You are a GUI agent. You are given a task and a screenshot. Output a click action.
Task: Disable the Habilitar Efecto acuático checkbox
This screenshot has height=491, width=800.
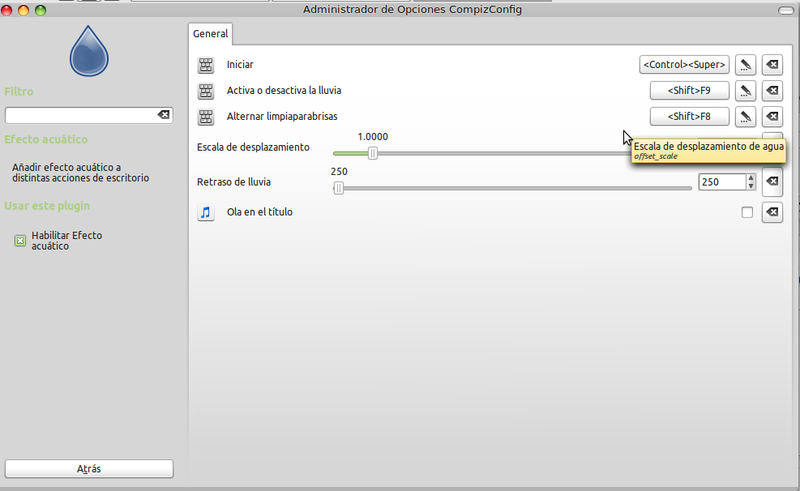click(x=20, y=241)
